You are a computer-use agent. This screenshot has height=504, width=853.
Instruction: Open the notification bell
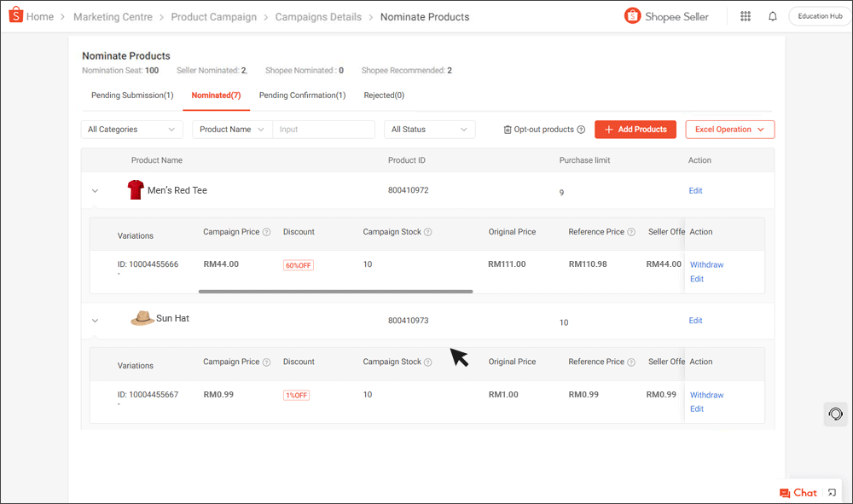[772, 15]
